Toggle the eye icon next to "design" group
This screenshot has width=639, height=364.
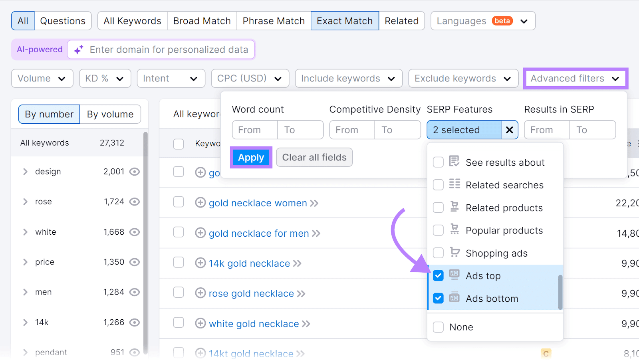pyautogui.click(x=134, y=171)
